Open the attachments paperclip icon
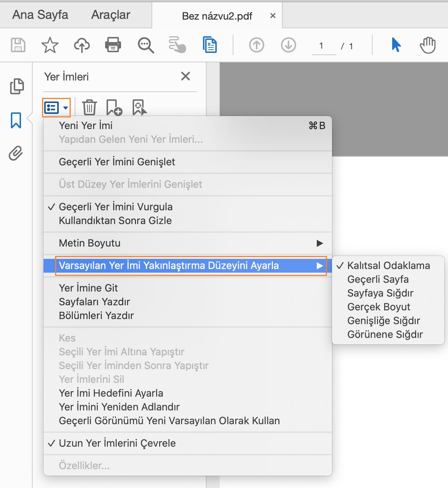Viewport: 448px width, 488px height. pos(16,153)
